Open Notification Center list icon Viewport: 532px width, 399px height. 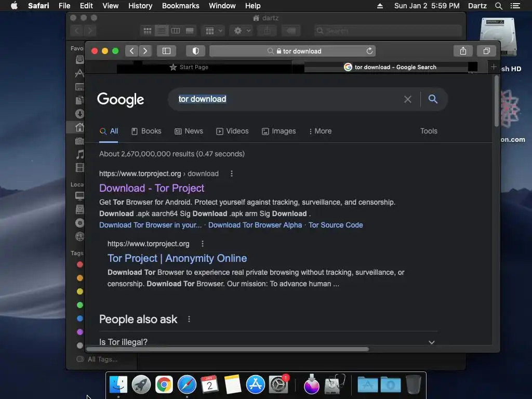point(515,6)
